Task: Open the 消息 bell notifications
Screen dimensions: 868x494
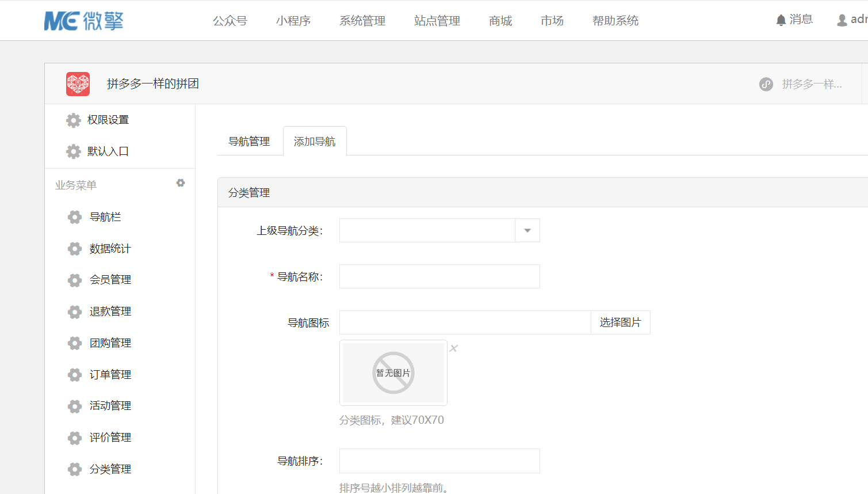Action: pos(794,20)
